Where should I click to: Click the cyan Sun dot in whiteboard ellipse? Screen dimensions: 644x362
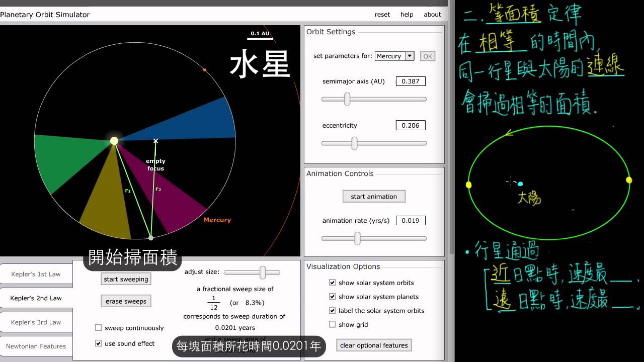(520, 184)
